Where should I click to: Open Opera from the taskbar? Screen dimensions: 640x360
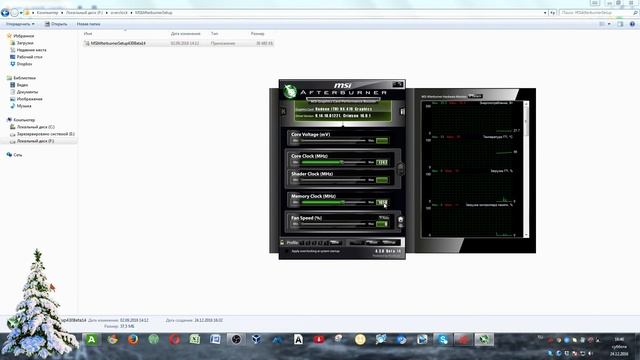pos(175,339)
